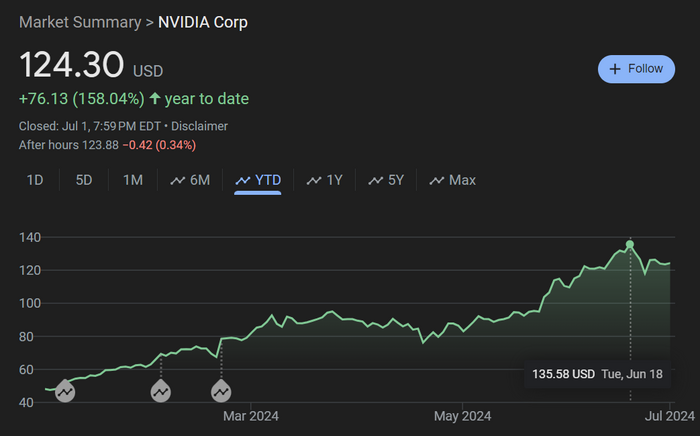Screen dimensions: 700x436
Task: Switch to the 1D time range
Action: 35,180
